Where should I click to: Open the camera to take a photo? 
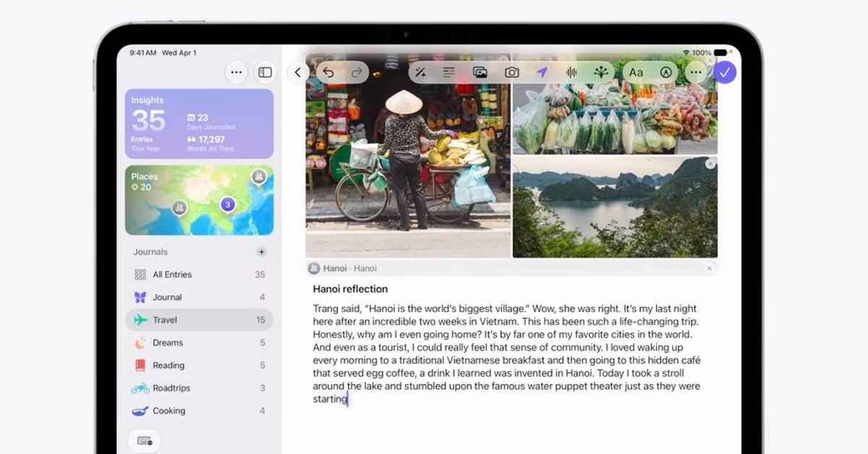(x=511, y=72)
